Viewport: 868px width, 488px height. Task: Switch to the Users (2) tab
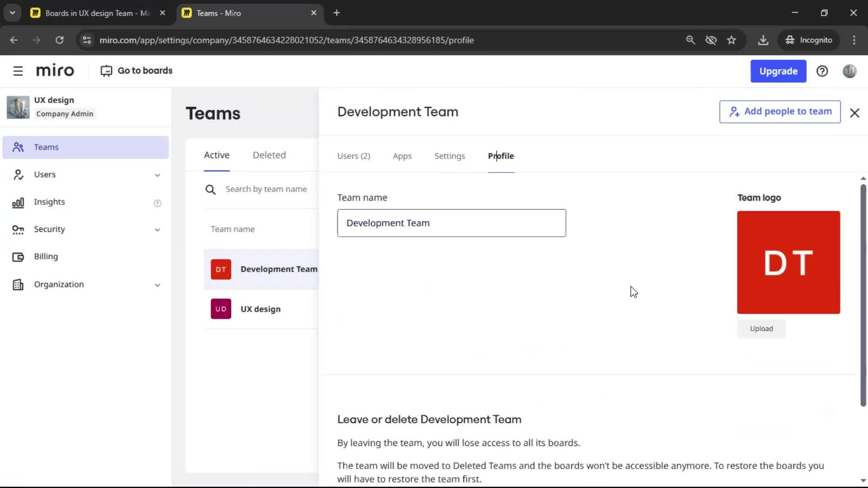coord(354,156)
